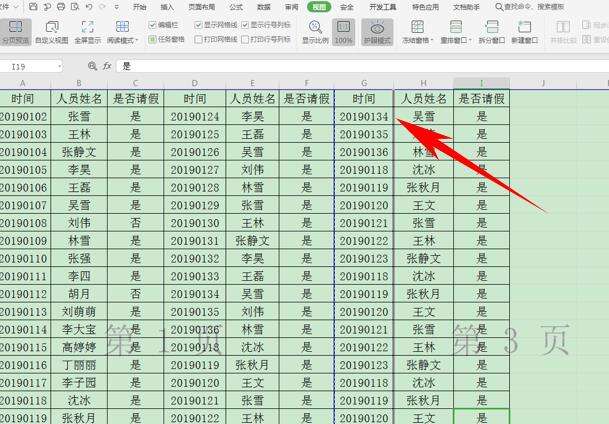The width and height of the screenshot is (609, 424).
Task: Switch to 公式 tab
Action: pyautogui.click(x=236, y=7)
